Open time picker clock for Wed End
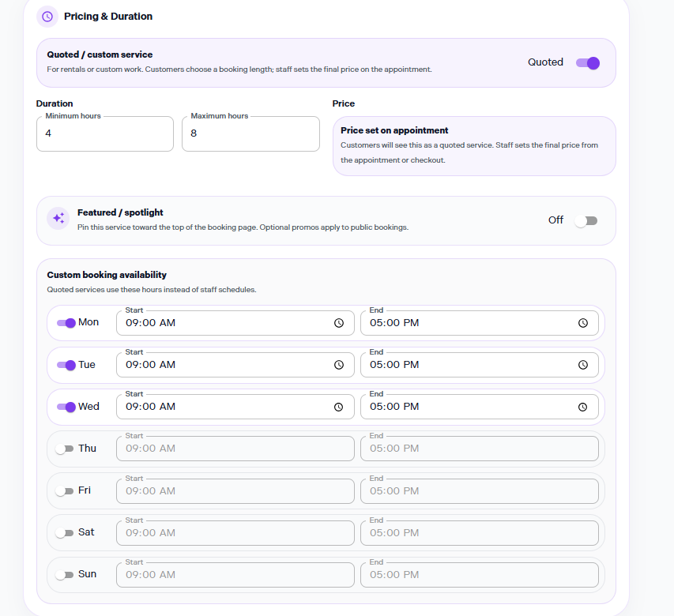 [x=583, y=407]
